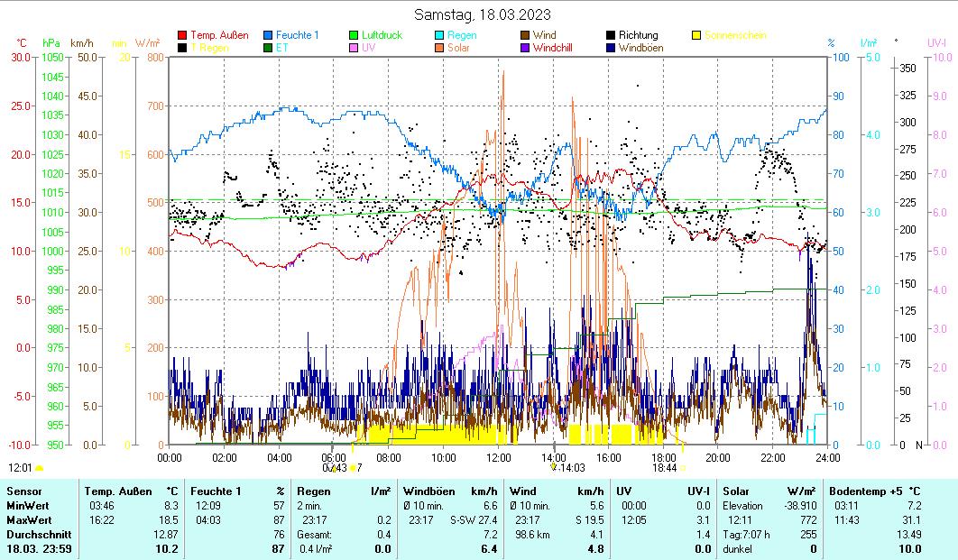958x560 pixels.
Task: Click the maximum temperature value 18.5
Action: 169,520
